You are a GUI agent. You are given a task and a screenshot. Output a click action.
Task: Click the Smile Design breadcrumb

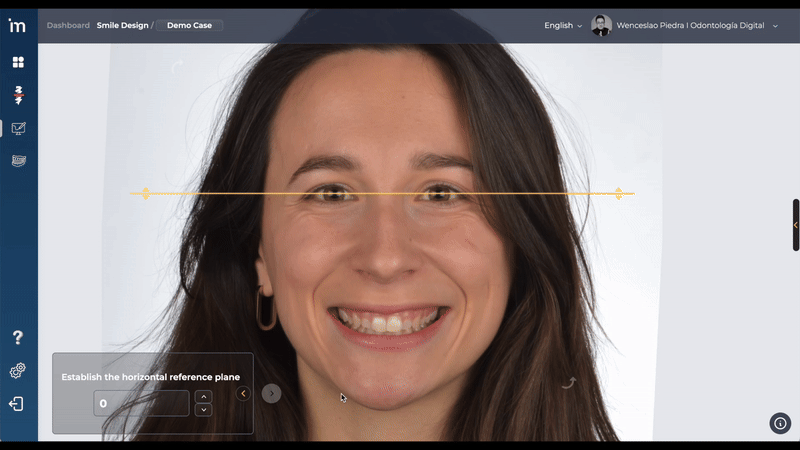pyautogui.click(x=121, y=25)
